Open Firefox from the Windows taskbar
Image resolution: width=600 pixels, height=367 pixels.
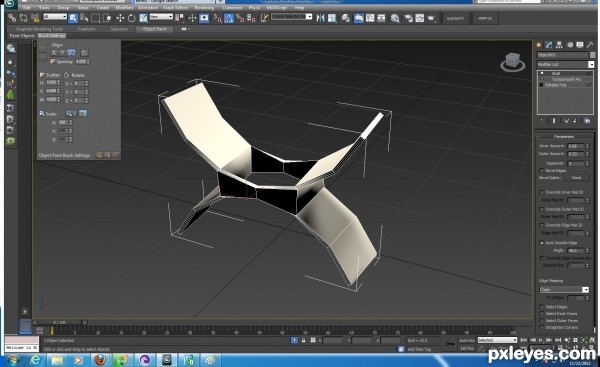pos(100,360)
